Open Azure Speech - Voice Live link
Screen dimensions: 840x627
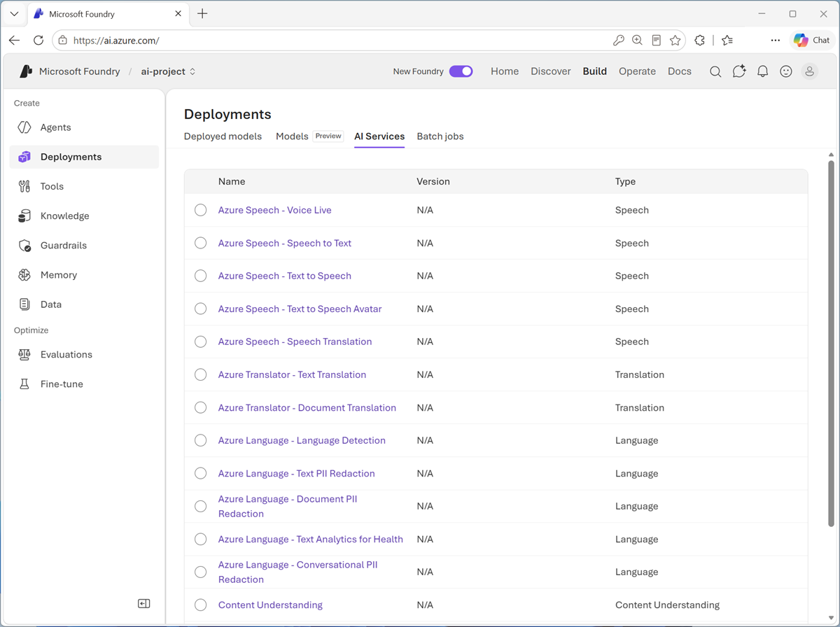(x=275, y=210)
